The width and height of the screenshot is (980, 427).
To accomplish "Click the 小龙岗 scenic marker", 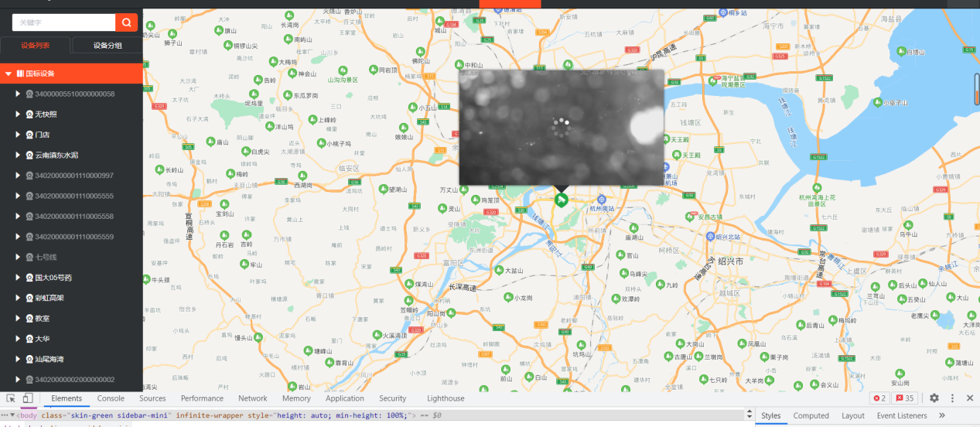I will (x=507, y=297).
